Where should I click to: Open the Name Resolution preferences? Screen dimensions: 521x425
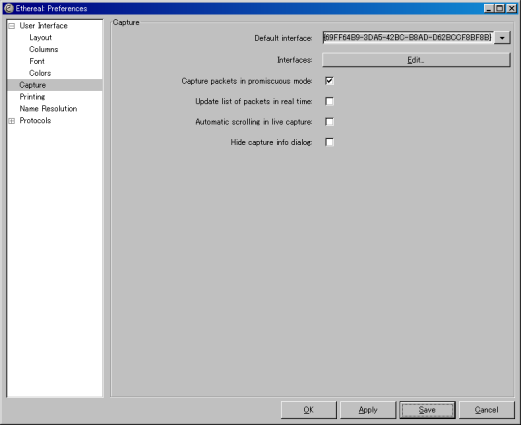[48, 109]
